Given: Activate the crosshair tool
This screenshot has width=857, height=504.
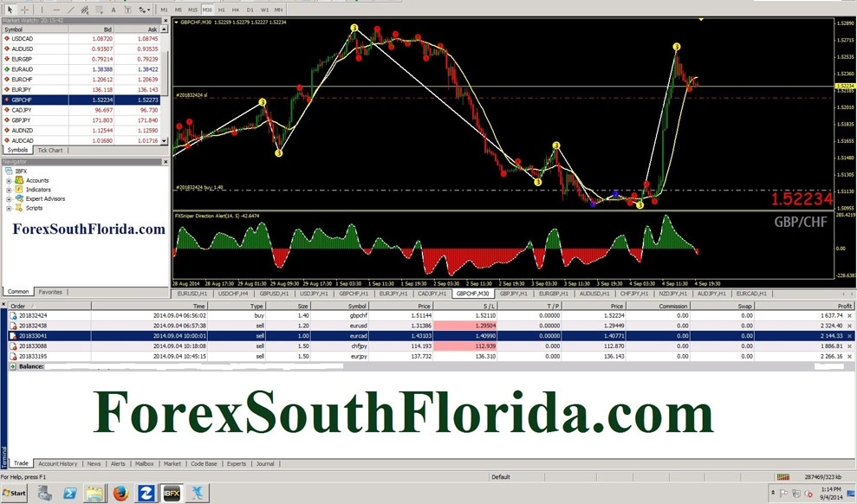Looking at the screenshot, I should (x=24, y=10).
